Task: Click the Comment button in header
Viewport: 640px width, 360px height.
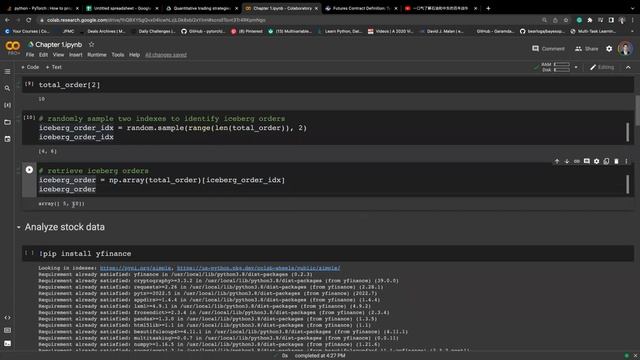Action: click(x=548, y=49)
